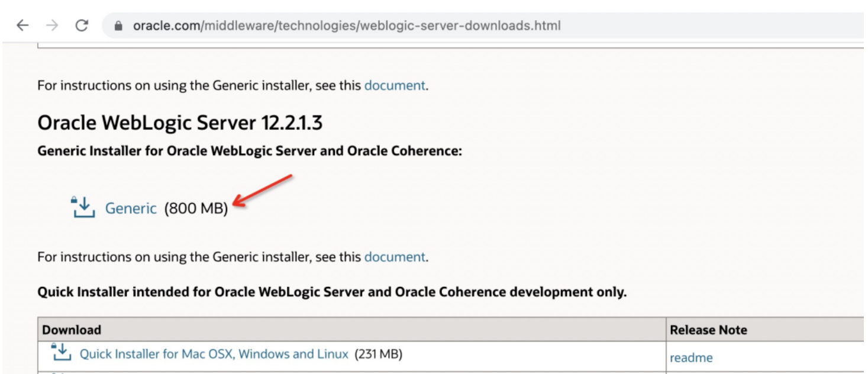Open the Generic installer download link
Image resolution: width=868 pixels, height=374 pixels.
[131, 208]
